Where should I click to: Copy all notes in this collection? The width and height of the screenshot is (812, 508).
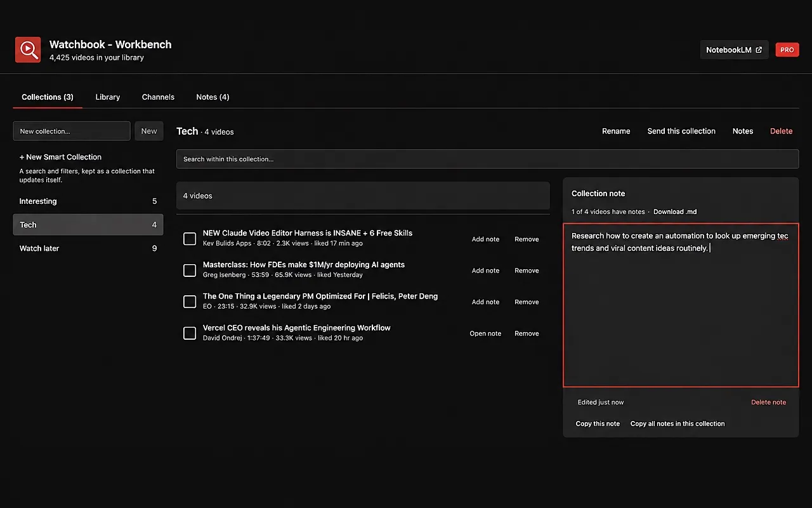(x=678, y=424)
